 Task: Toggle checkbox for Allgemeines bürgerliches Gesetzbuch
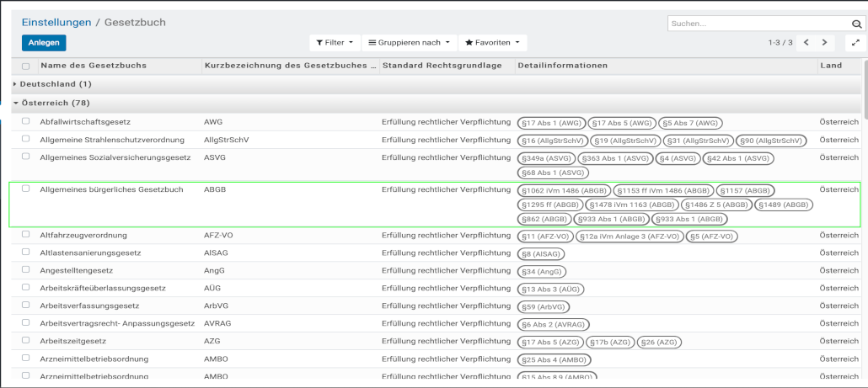[25, 189]
